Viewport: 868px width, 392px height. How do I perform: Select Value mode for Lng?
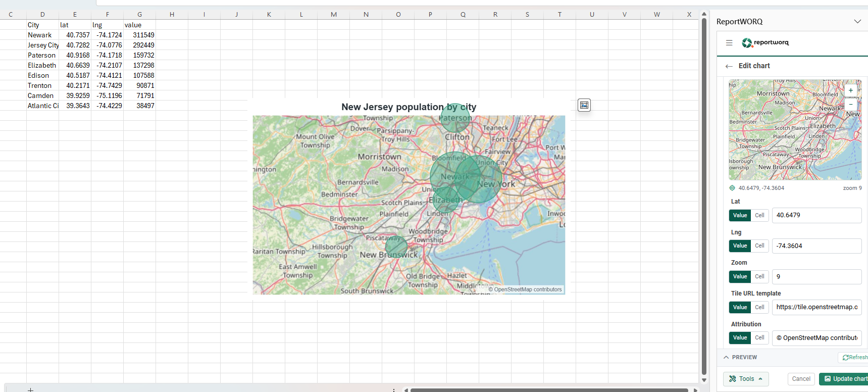[740, 246]
